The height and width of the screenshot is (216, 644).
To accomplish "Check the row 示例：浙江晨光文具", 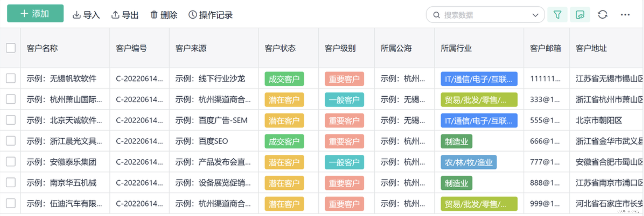I will pos(11,141).
